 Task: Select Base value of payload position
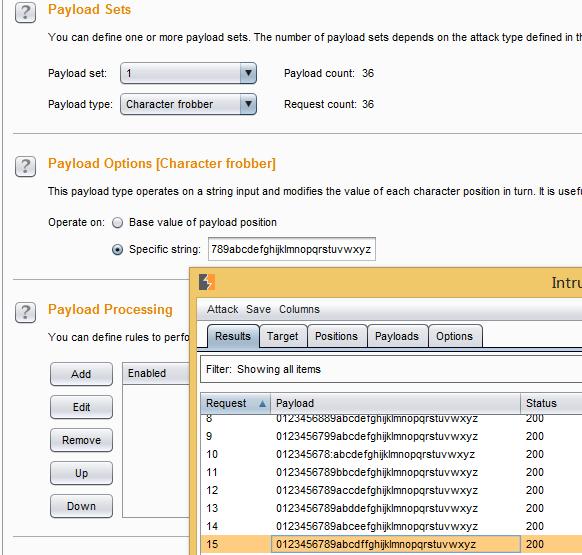pyautogui.click(x=118, y=223)
